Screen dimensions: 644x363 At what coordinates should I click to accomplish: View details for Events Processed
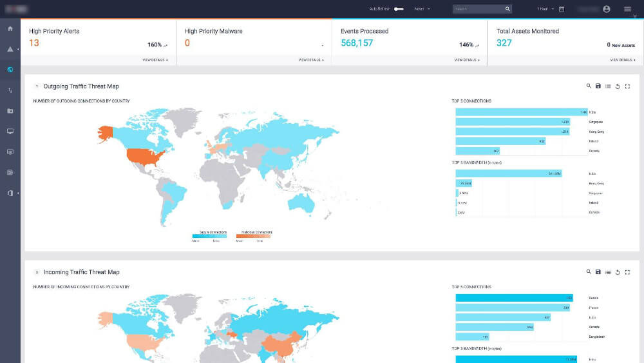tap(466, 60)
